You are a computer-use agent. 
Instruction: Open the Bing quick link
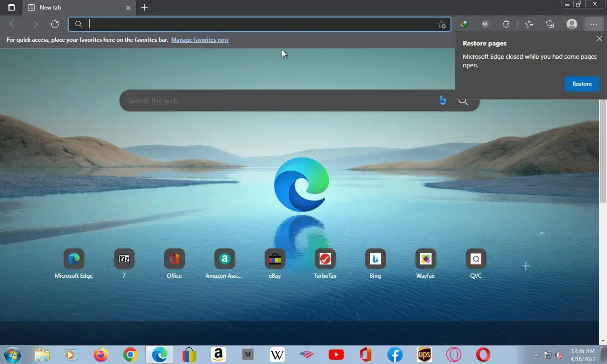376,264
